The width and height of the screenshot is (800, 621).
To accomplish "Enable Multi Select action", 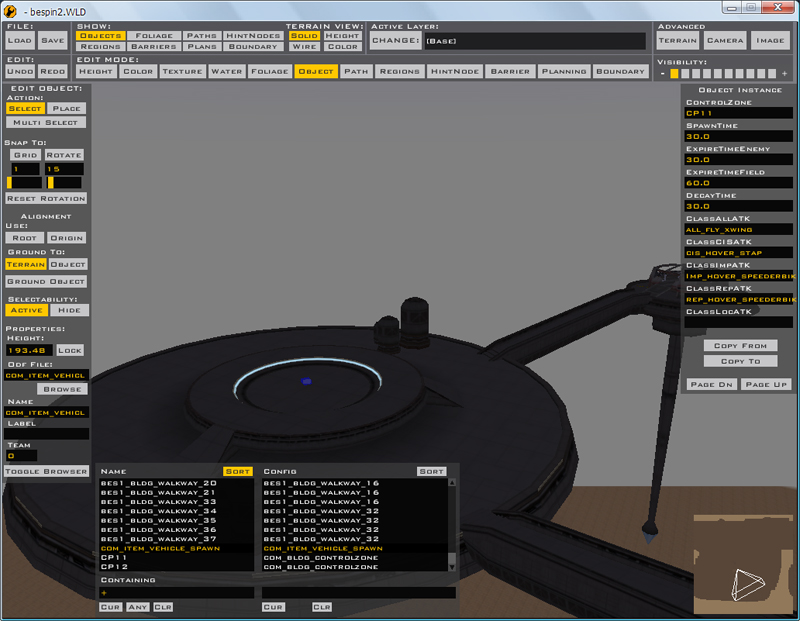I will 45,122.
